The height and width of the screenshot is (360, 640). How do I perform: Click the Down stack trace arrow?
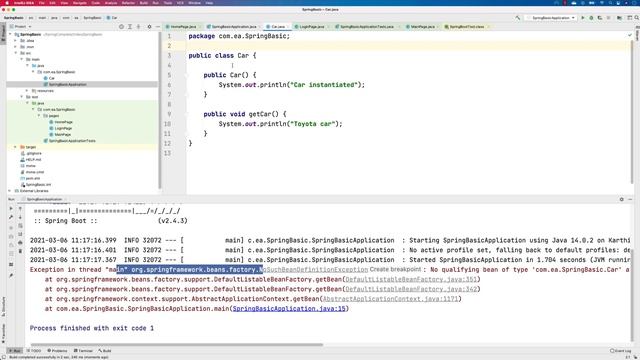click(x=20, y=217)
